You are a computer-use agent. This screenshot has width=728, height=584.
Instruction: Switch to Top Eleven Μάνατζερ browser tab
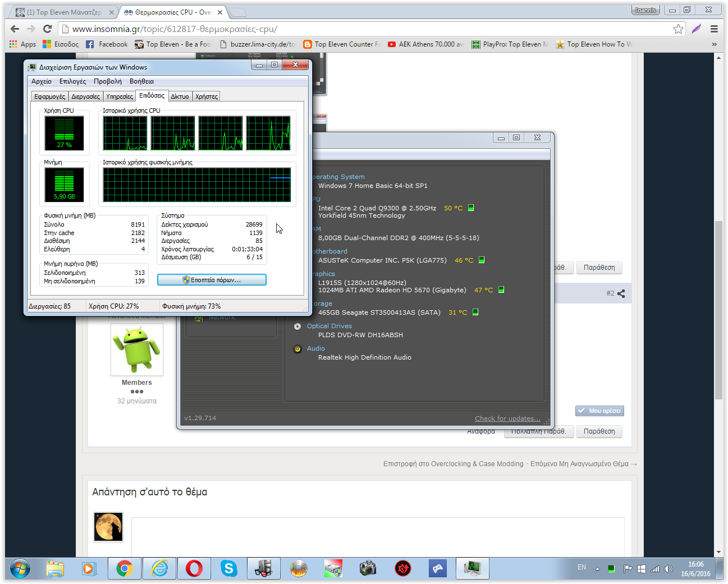[x=63, y=12]
